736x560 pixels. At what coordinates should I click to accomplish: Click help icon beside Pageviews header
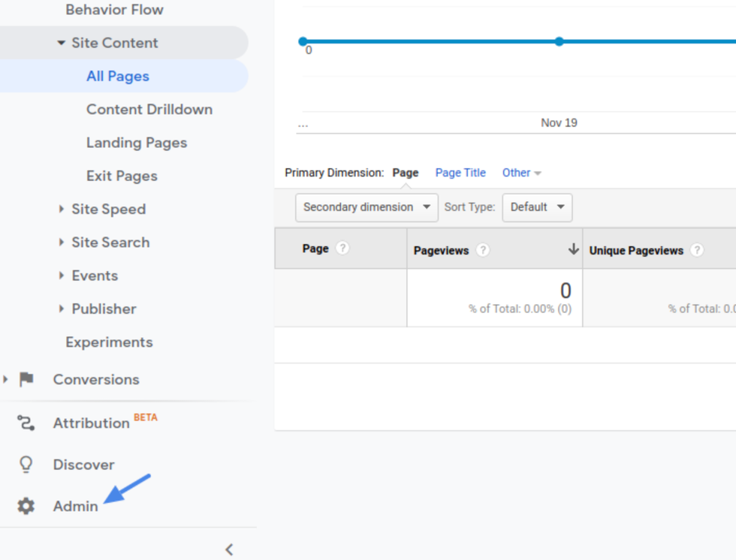pos(483,250)
